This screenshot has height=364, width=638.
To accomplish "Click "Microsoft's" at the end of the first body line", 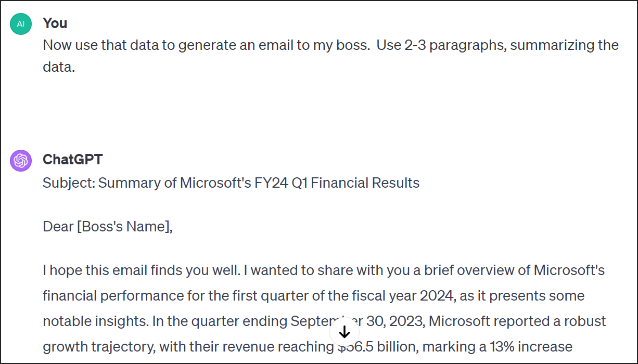I will tap(569, 270).
